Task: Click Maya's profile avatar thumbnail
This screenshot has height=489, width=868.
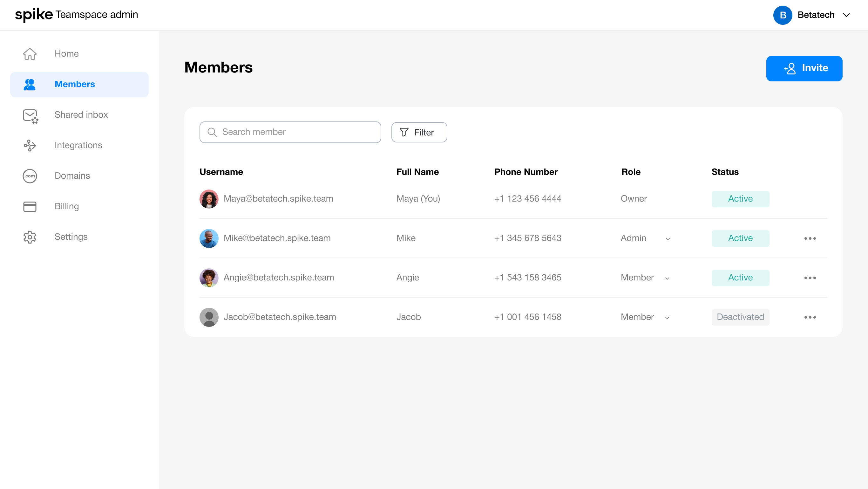Action: pos(208,199)
